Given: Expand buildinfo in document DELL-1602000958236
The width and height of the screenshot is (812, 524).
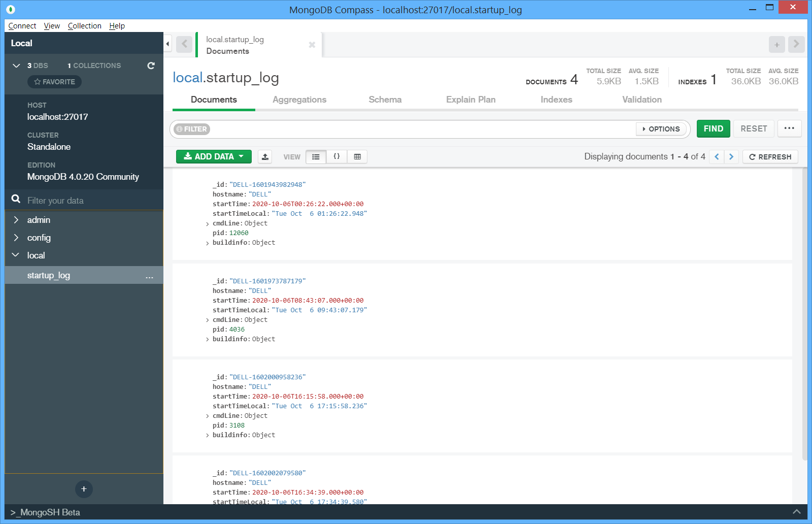Looking at the screenshot, I should [x=208, y=436].
